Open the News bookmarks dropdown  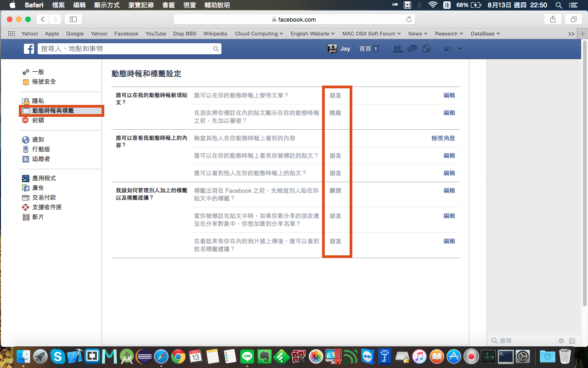point(418,34)
